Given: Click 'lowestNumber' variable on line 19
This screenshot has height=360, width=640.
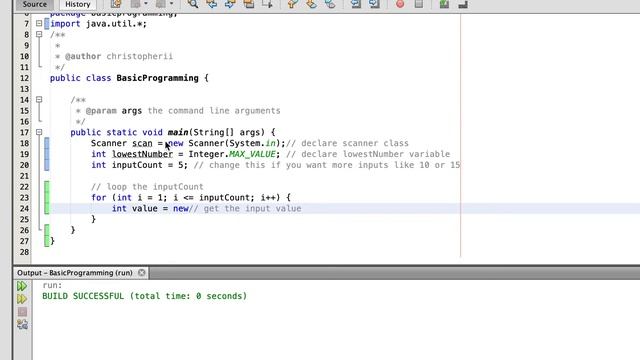Looking at the screenshot, I should [142, 154].
